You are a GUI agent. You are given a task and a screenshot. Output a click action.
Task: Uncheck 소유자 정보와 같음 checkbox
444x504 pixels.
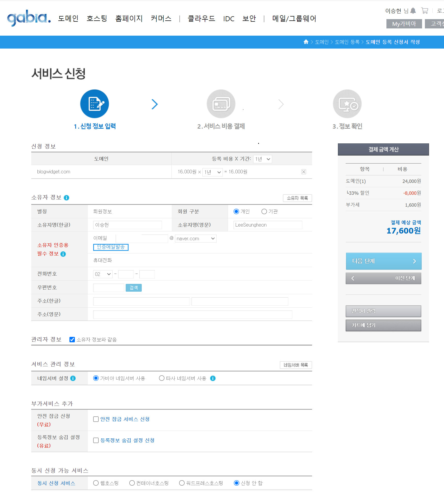(x=72, y=339)
